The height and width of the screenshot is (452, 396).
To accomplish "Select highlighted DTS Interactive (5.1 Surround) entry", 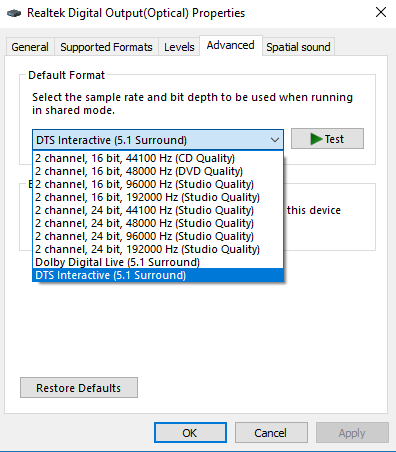I will coord(158,275).
